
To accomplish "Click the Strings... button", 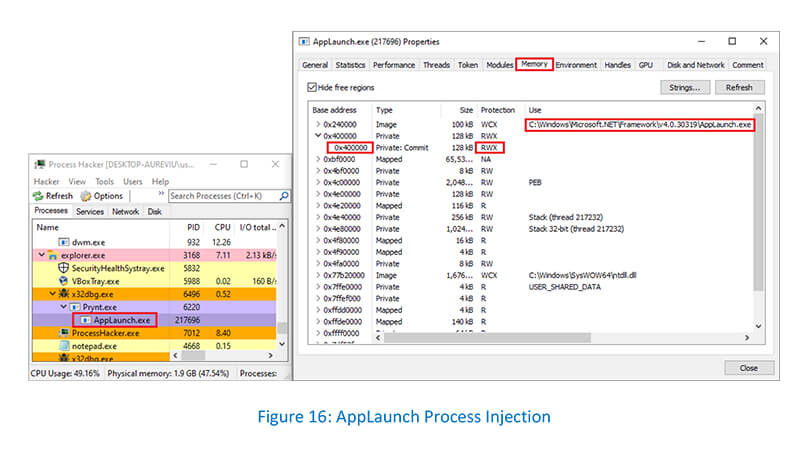I will [685, 87].
